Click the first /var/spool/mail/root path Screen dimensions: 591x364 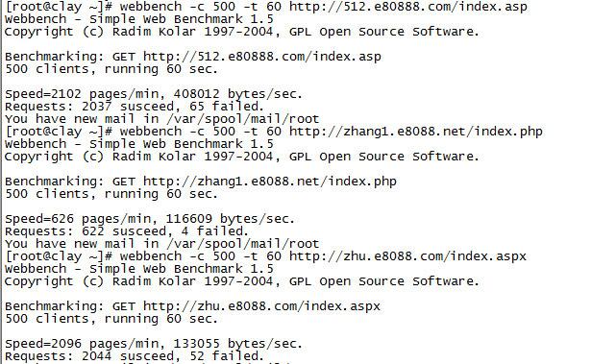(x=243, y=119)
